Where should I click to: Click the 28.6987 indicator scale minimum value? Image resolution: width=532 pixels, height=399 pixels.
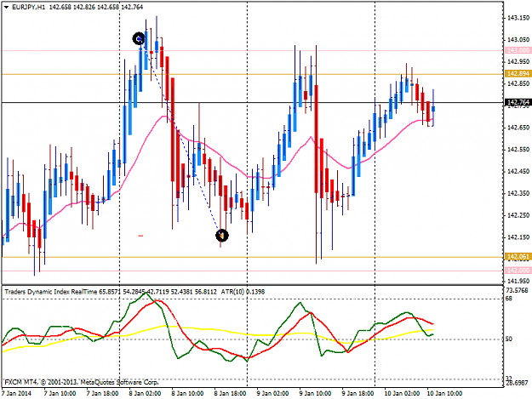point(517,383)
